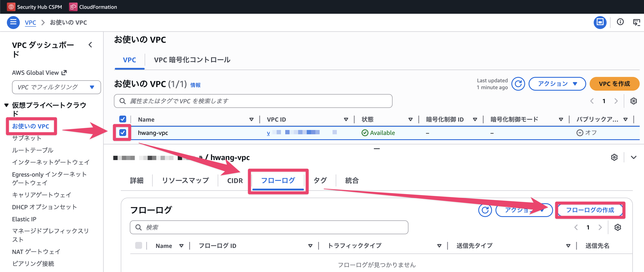Uncheck the hwang-vpc row checkbox
Viewport: 644px width, 272px height.
click(123, 133)
